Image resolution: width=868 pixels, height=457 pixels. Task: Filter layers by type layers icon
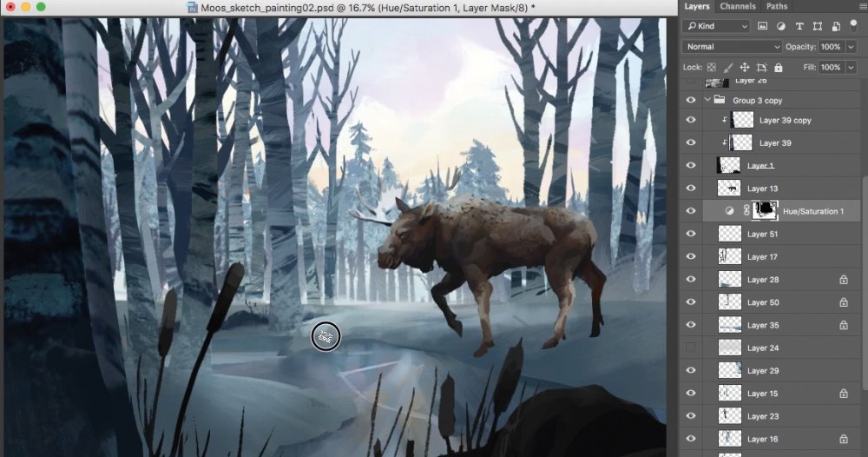[799, 26]
